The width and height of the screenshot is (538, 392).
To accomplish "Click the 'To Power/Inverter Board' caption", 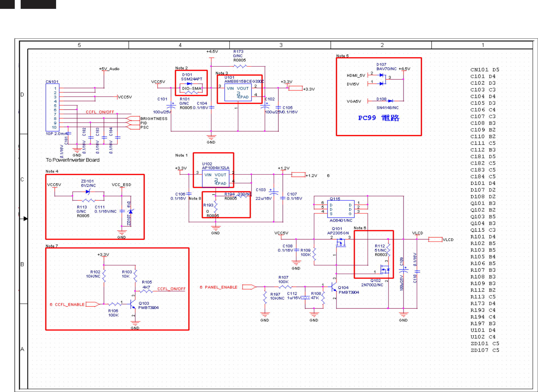I will pos(73,160).
